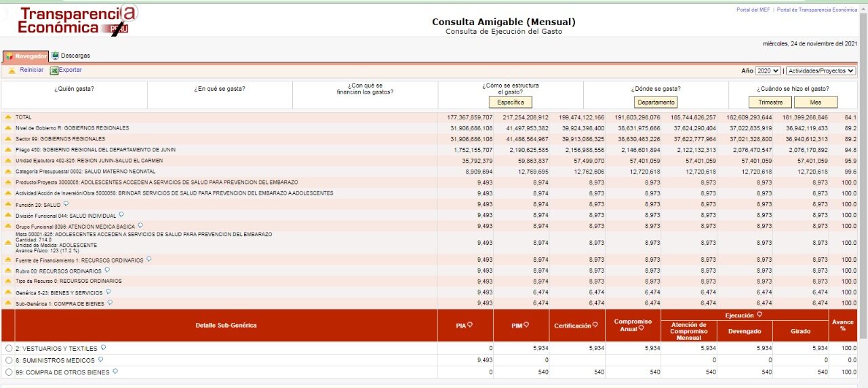Select the Suministros Médicos radio button
868x388 pixels.
(9, 360)
